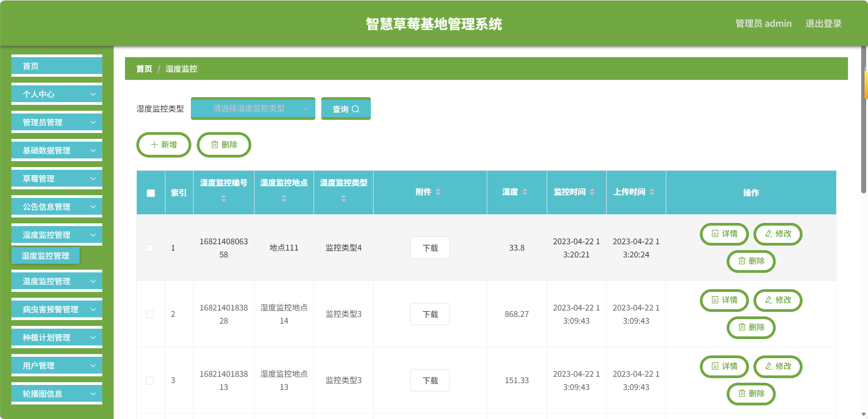Screen dimensions: 868x419
Task: Expand the 草莓管理 sidebar menu
Action: 57,178
